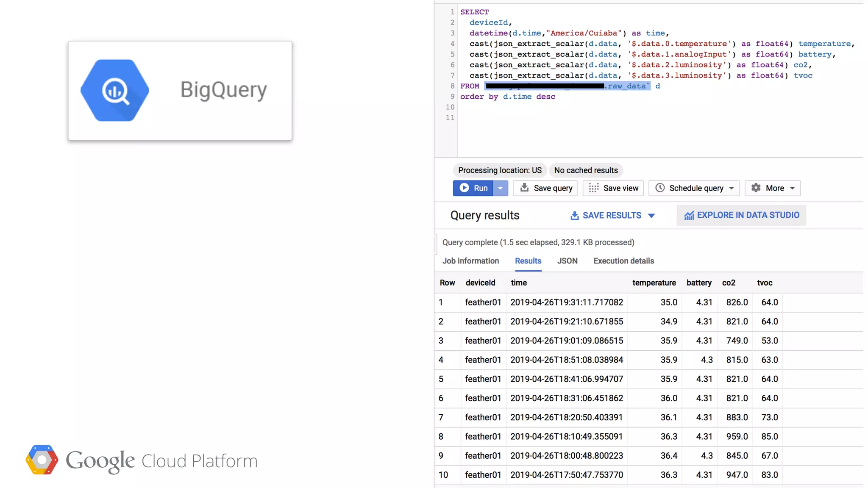Click the BigQuery hexagon logo

(115, 90)
